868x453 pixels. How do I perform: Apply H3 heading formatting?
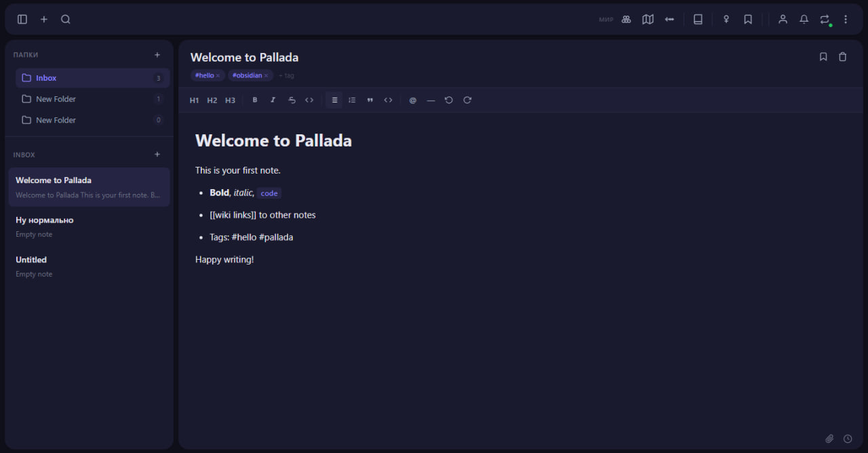click(230, 100)
